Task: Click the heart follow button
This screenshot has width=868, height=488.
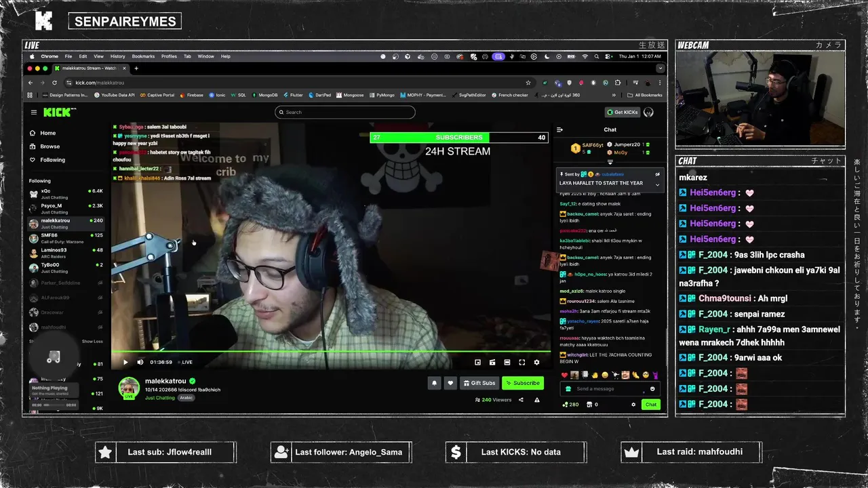Action: point(450,383)
